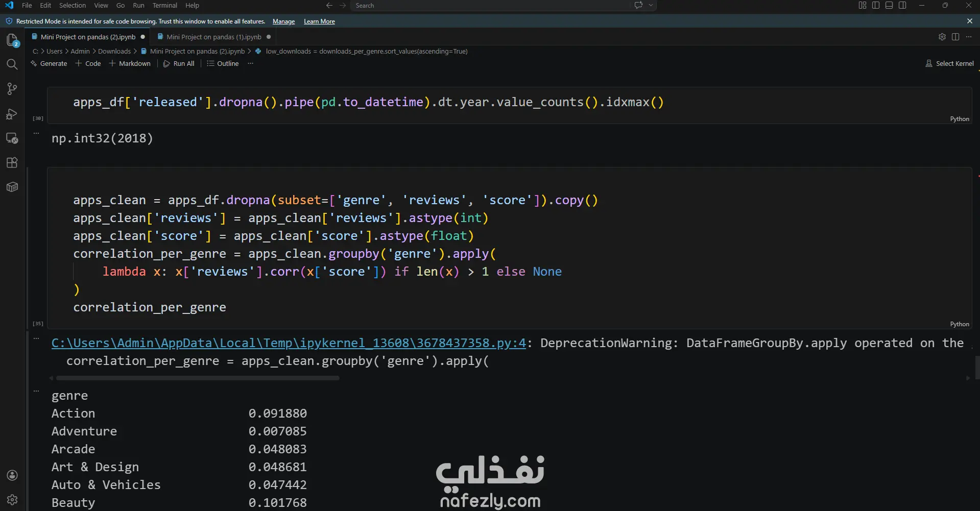Toggle the primary side bar
980x511 pixels.
876,5
